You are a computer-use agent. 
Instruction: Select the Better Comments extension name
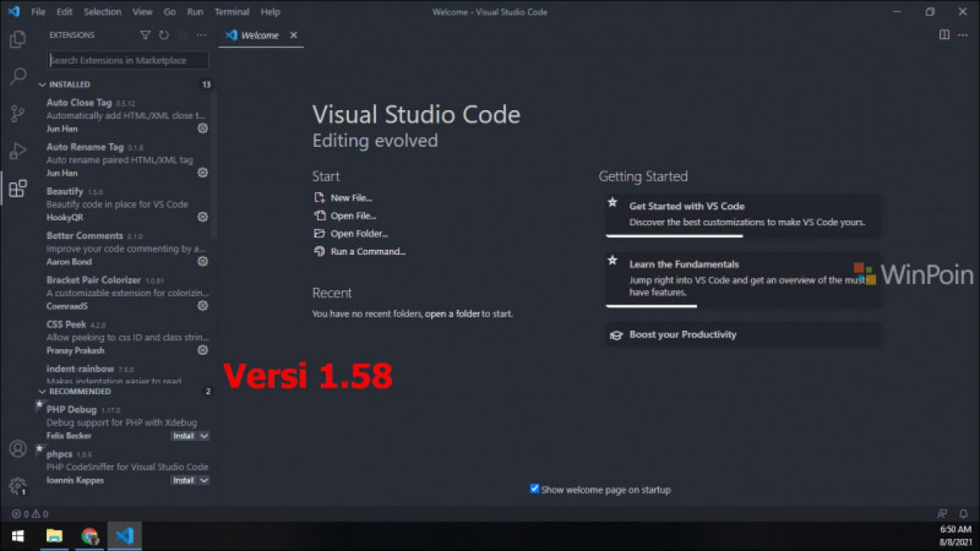pos(84,236)
